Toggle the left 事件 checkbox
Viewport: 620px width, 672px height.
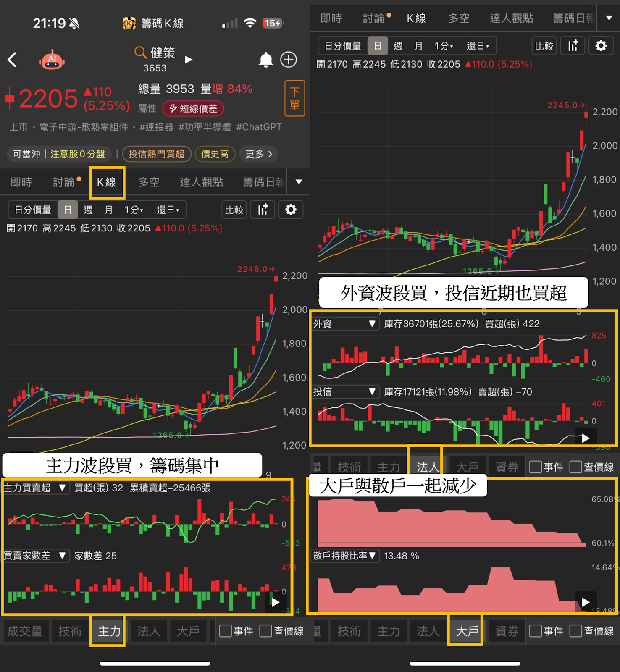[226, 631]
